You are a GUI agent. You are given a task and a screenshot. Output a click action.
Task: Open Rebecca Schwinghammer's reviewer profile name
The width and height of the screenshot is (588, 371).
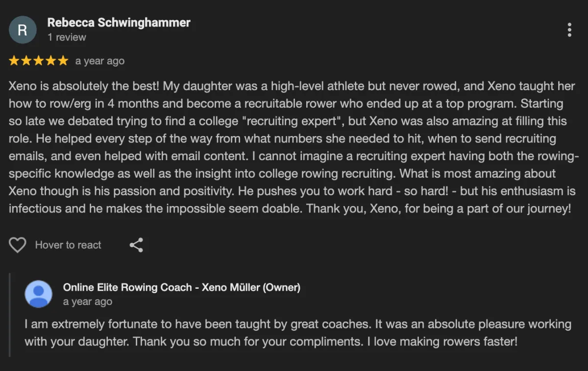(x=119, y=23)
